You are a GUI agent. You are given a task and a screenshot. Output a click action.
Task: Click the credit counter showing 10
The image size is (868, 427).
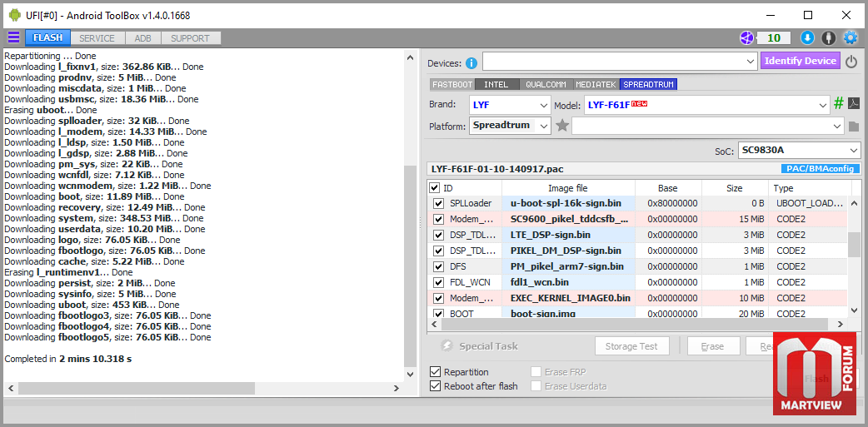click(x=774, y=37)
